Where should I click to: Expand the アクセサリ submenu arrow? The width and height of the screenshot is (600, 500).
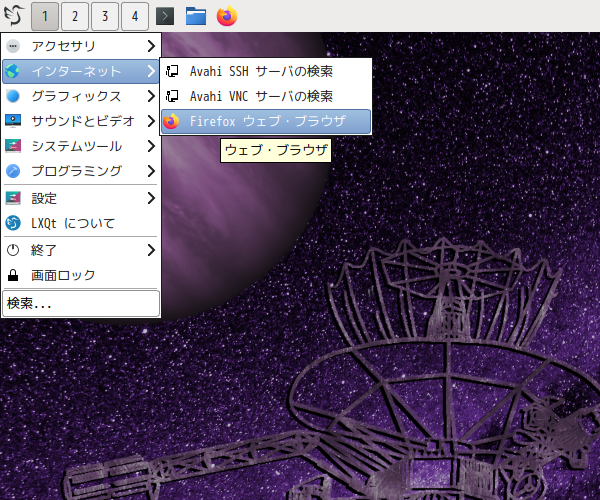click(x=151, y=46)
